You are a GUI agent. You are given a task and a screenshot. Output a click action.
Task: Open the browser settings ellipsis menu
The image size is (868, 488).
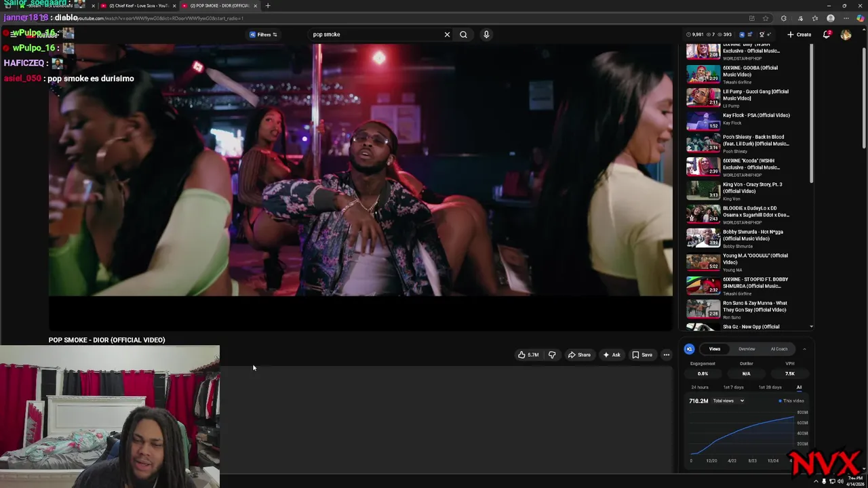pyautogui.click(x=846, y=18)
